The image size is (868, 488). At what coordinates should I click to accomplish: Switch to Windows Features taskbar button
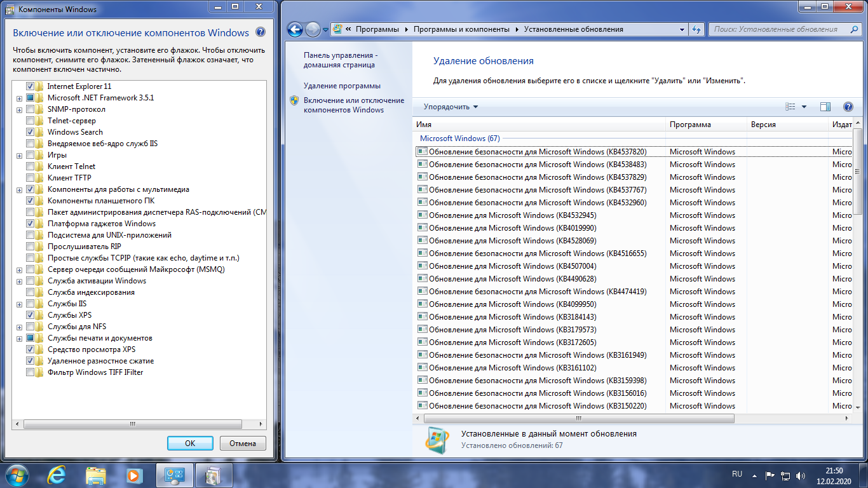point(214,475)
